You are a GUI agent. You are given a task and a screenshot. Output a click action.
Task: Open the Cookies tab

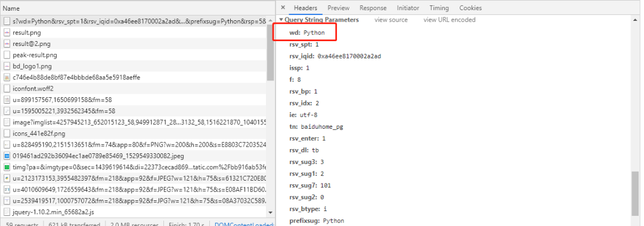click(470, 8)
